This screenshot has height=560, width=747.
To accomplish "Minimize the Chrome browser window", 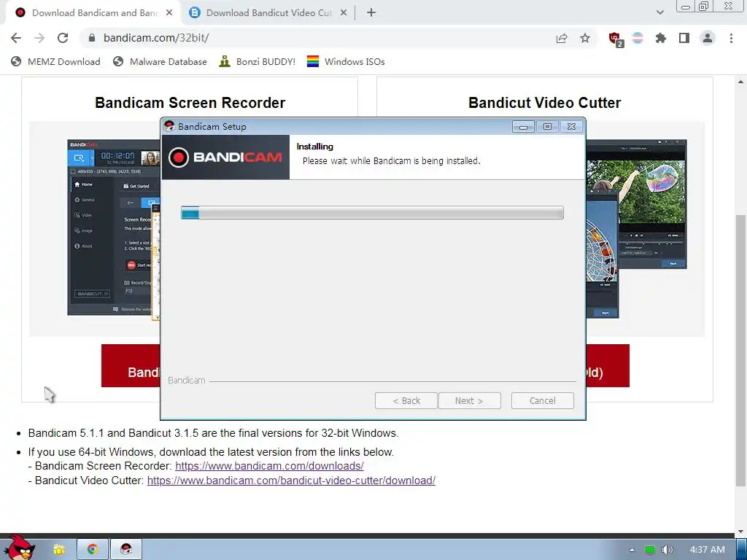I will (686, 7).
